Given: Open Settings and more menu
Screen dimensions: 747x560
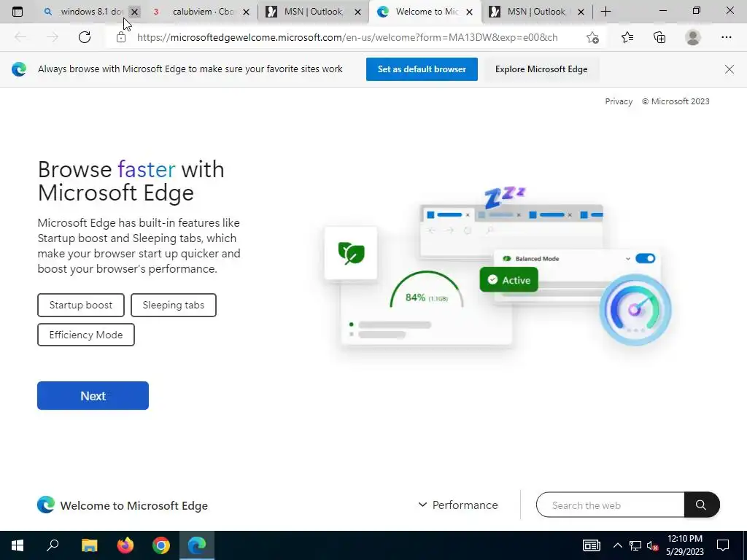Looking at the screenshot, I should (726, 37).
